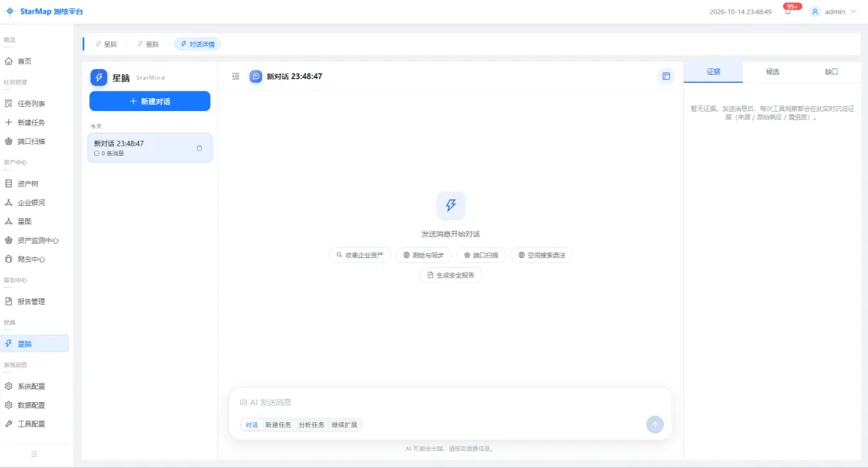Screen dimensions: 868x468
Task: Collapse the left sidebar with the bottom icon
Action: [35, 454]
